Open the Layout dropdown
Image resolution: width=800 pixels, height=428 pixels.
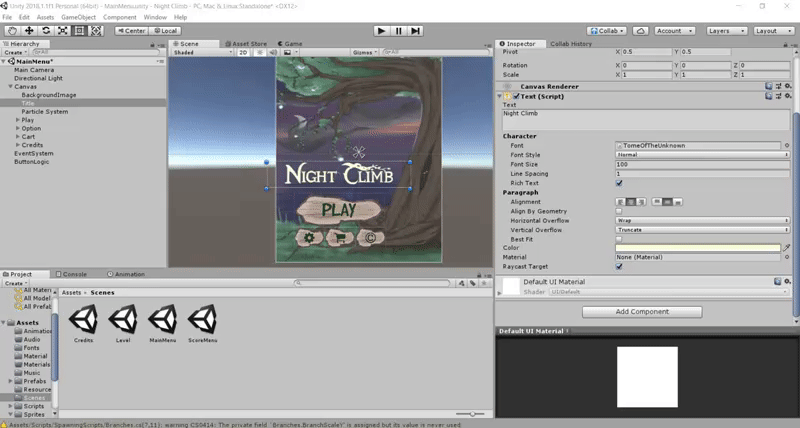pyautogui.click(x=773, y=31)
